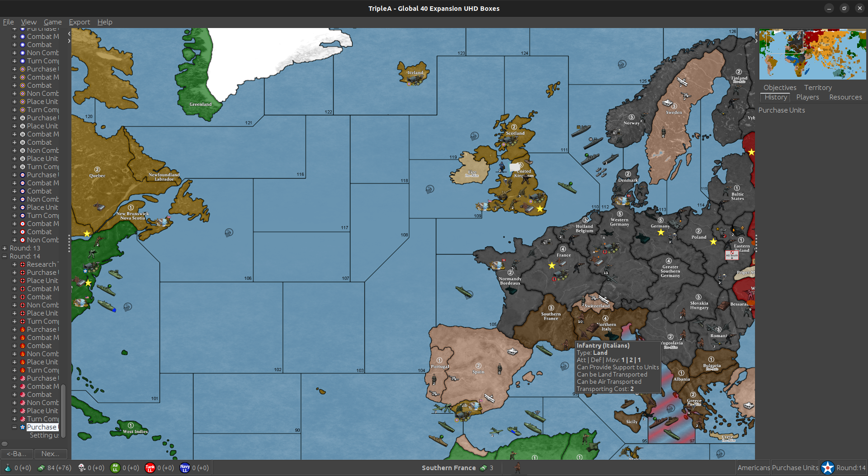This screenshot has height=476, width=868.
Task: Click the Greenland territory label
Action: click(200, 104)
